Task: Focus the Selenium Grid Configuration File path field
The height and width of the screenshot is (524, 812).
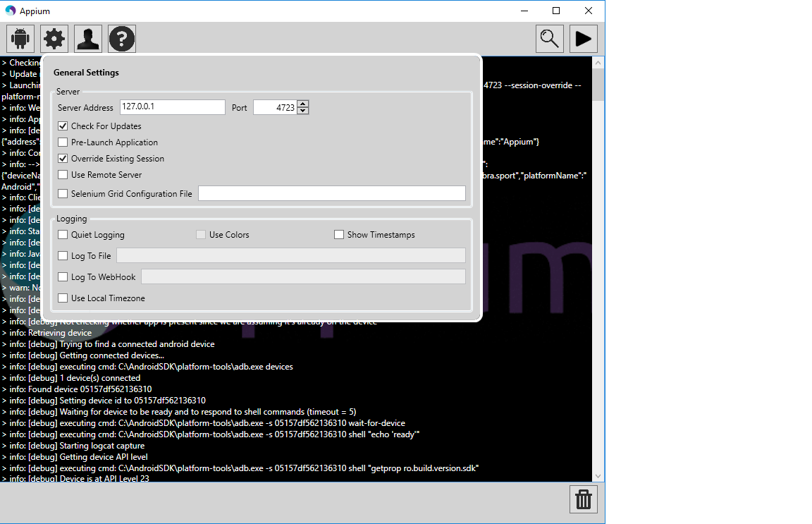Action: pyautogui.click(x=332, y=193)
